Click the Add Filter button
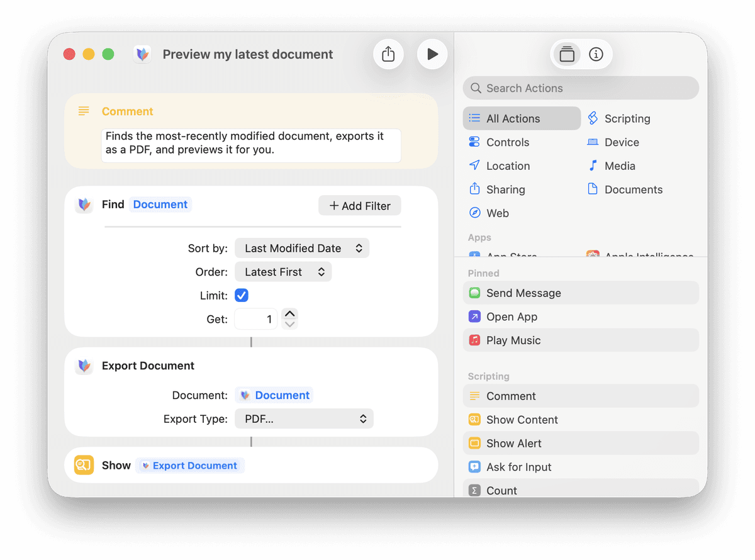The width and height of the screenshot is (755, 560). click(x=360, y=206)
